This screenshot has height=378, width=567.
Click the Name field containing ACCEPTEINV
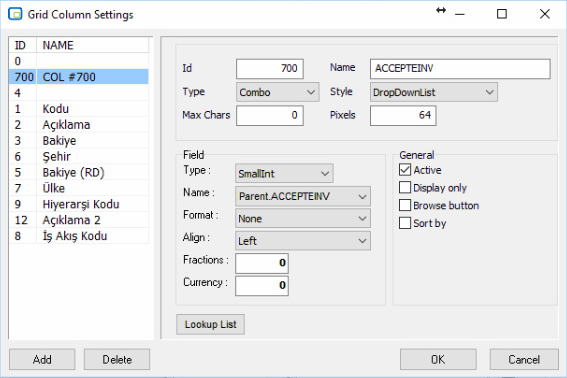(x=460, y=69)
